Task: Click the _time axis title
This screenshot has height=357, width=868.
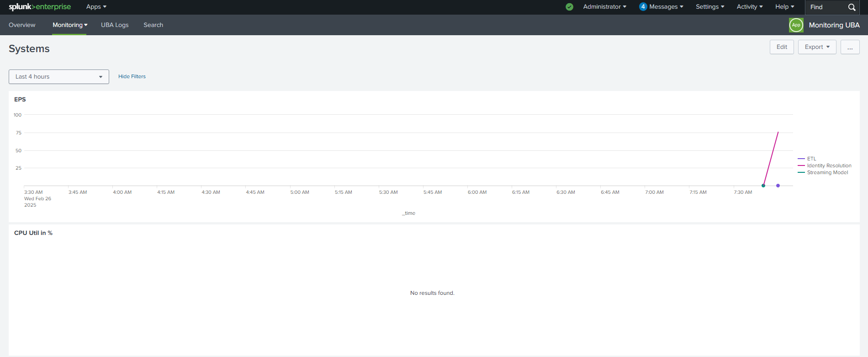Action: [x=409, y=213]
